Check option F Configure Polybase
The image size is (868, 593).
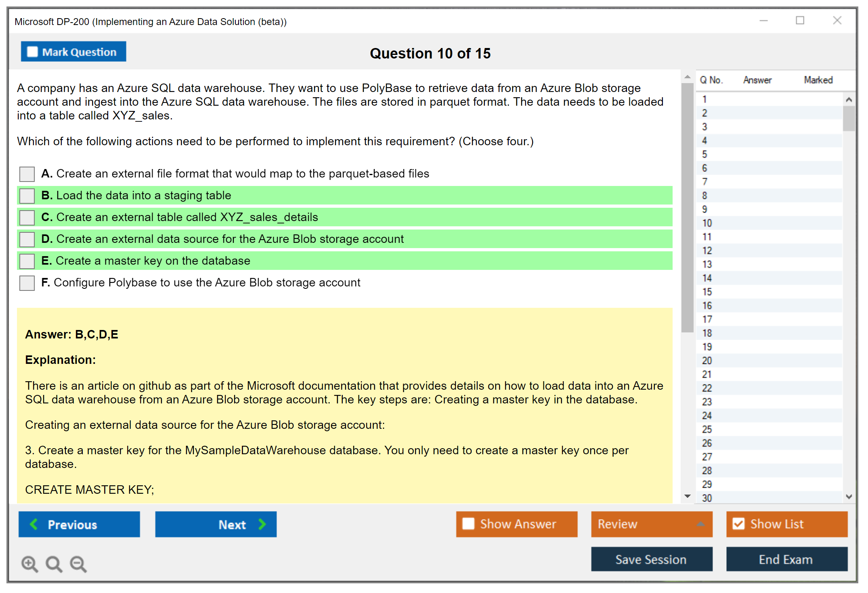[27, 283]
